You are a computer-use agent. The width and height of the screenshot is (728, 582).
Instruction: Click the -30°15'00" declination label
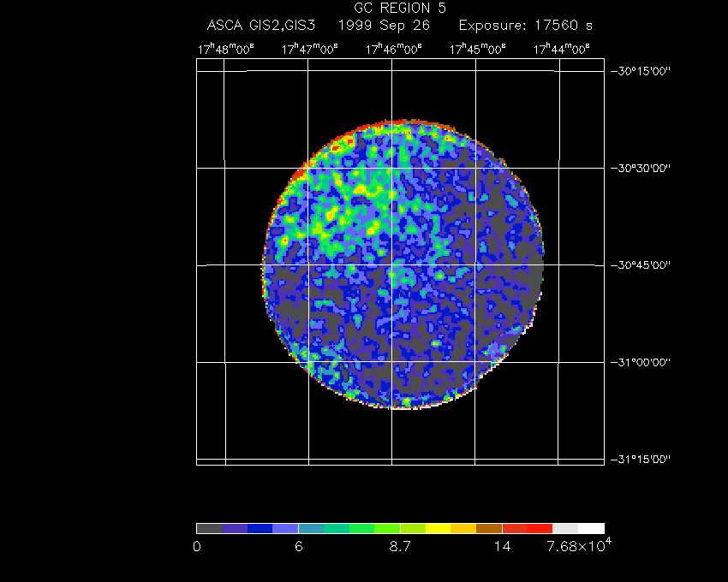[x=641, y=71]
